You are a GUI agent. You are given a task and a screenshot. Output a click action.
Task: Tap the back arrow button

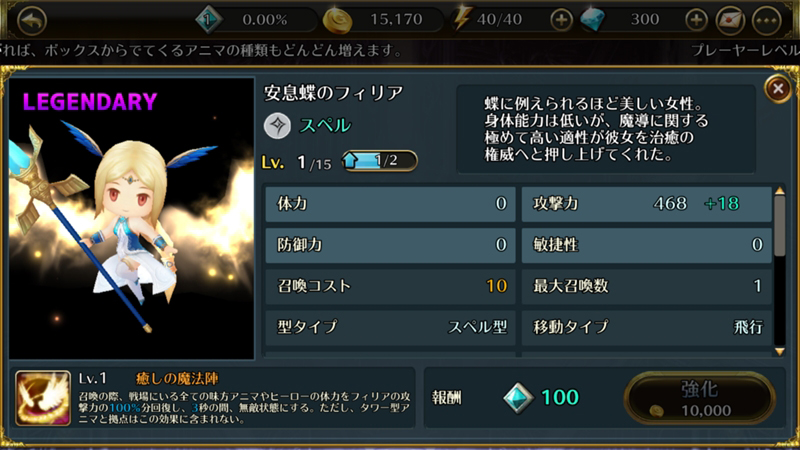32,20
